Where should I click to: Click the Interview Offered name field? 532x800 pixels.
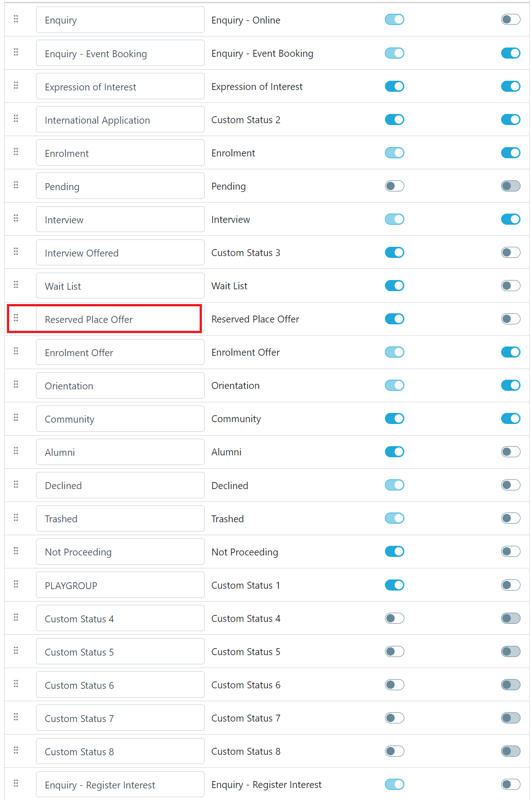120,253
